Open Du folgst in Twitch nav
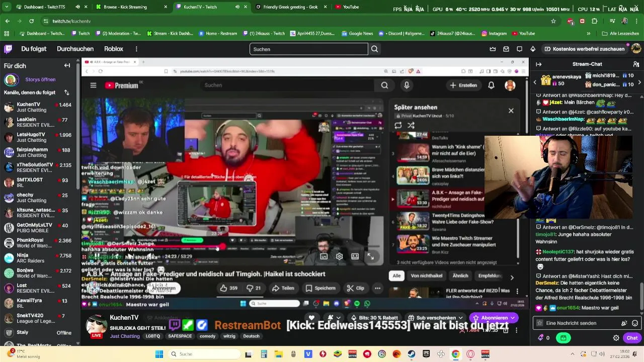This screenshot has height=362, width=644. (x=34, y=49)
